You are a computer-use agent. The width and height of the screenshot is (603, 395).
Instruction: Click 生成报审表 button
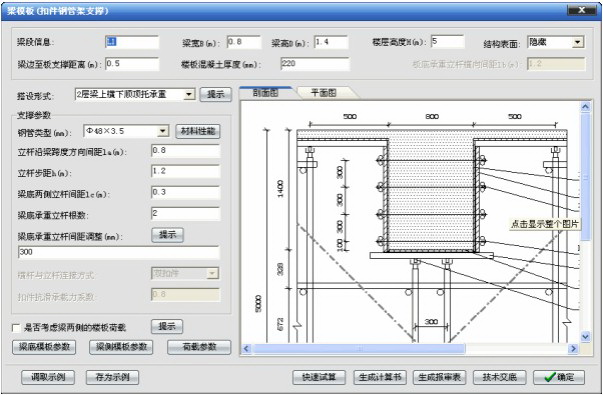[440, 377]
